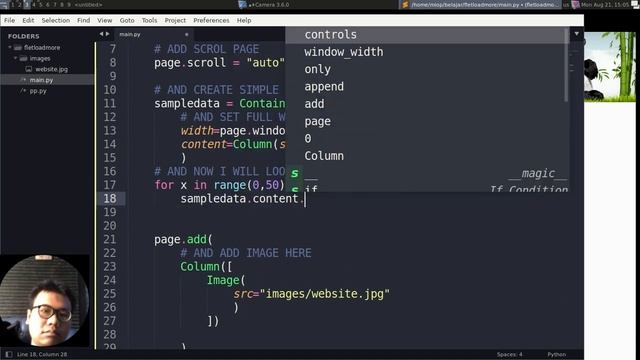Screen dimensions: 640x360
Task: Click line number 21 in gutter
Action: pos(109,240)
